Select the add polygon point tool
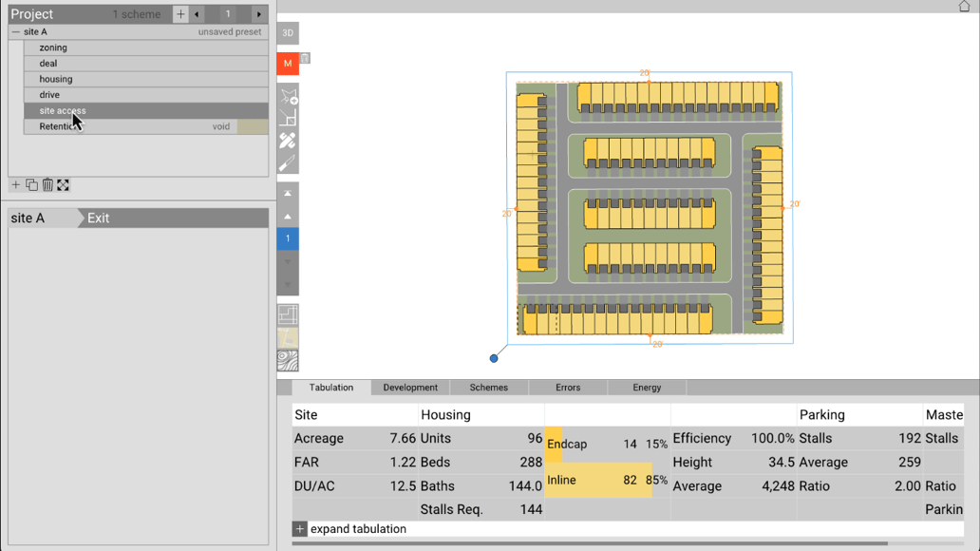Viewport: 980px width, 551px height. (x=288, y=96)
